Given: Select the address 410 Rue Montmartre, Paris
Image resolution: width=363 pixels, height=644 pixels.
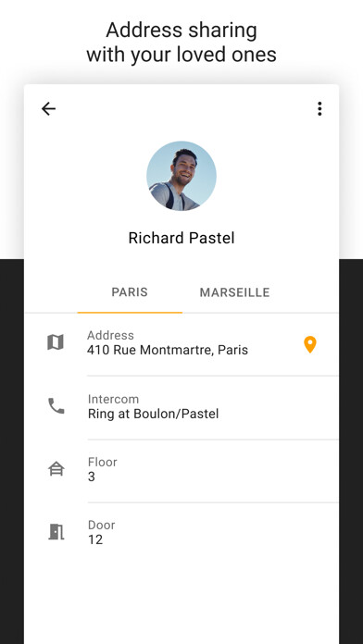Looking at the screenshot, I should click(168, 350).
